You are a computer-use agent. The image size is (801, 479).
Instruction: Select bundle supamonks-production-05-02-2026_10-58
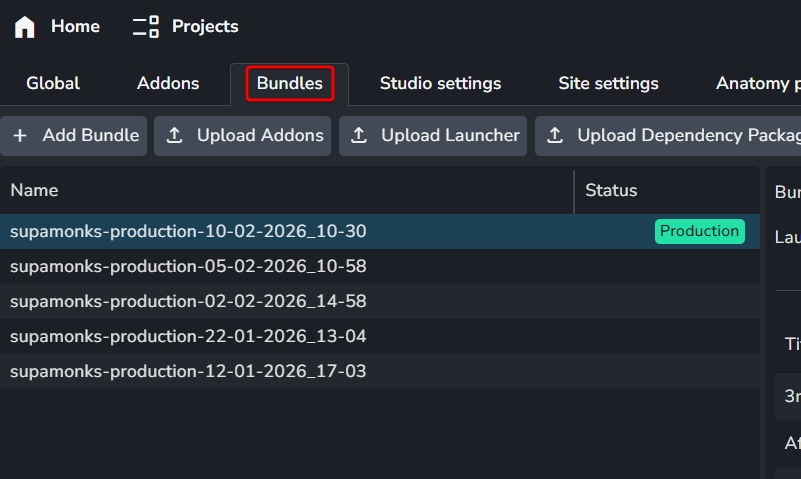coord(188,267)
